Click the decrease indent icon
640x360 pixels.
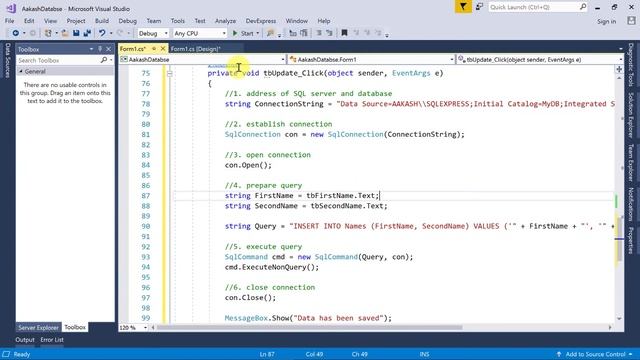tap(319, 33)
